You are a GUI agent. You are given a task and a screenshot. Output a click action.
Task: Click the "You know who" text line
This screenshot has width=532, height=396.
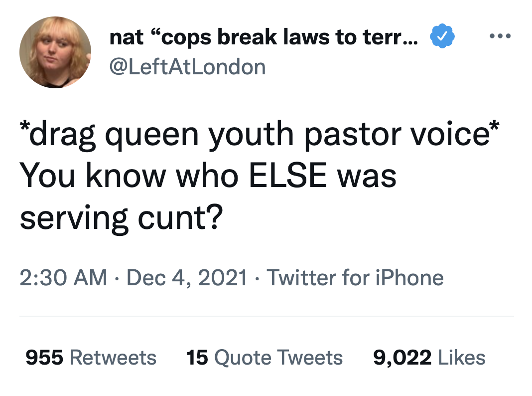click(x=208, y=176)
